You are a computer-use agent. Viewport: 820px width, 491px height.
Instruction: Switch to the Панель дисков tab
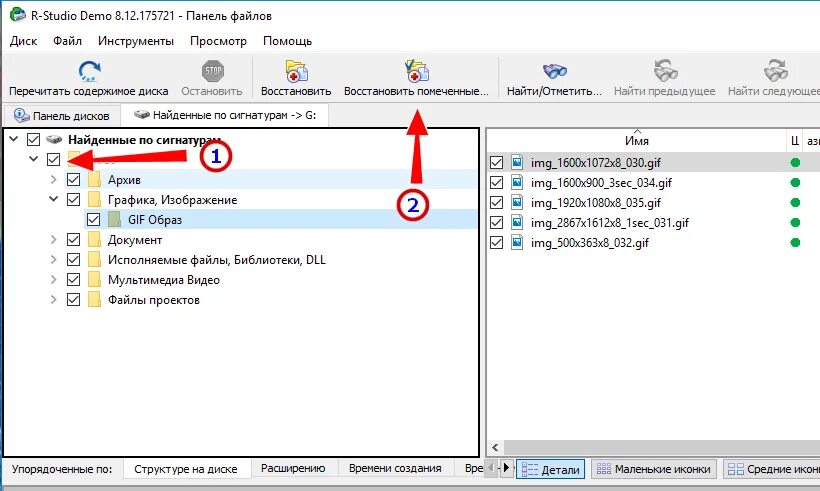coord(62,116)
